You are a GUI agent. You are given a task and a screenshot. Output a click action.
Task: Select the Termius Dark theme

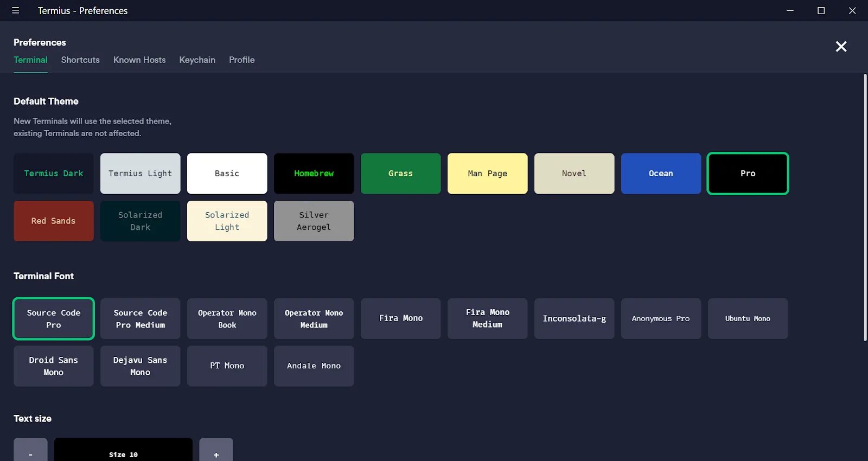[x=54, y=174]
